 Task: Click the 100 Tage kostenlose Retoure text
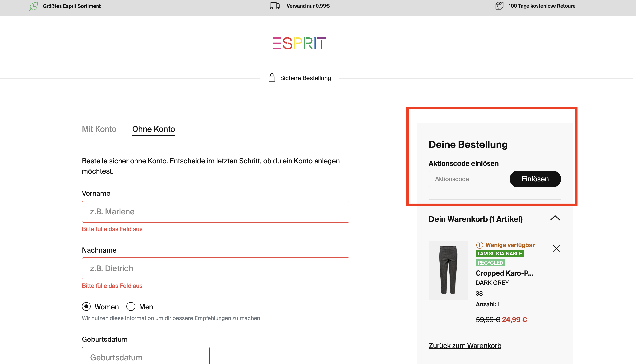click(x=542, y=6)
